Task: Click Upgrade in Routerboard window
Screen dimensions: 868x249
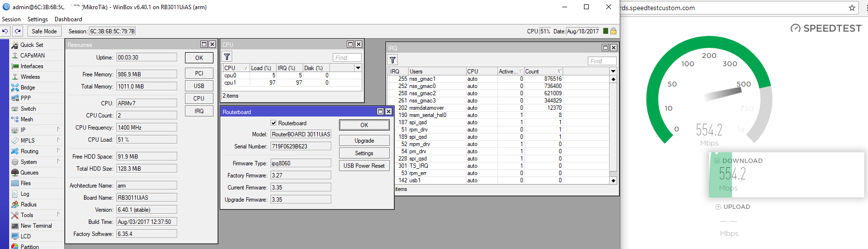Action: tap(364, 141)
